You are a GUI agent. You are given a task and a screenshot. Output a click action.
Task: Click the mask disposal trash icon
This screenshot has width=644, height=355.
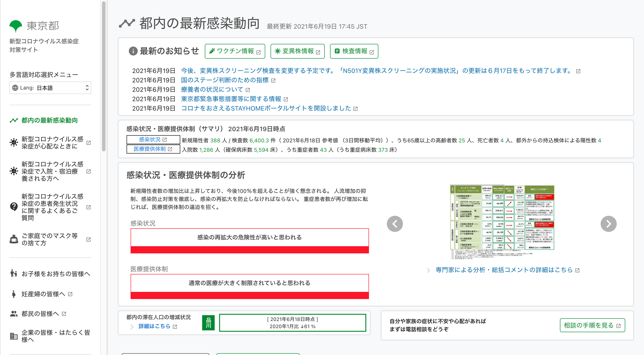point(14,239)
